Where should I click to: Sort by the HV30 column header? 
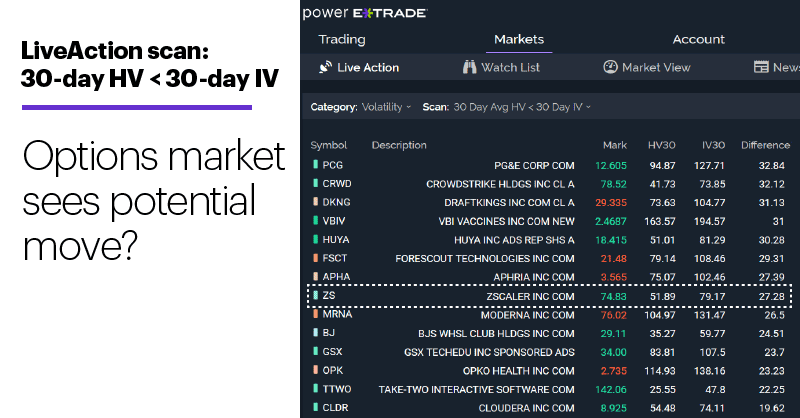tap(662, 145)
